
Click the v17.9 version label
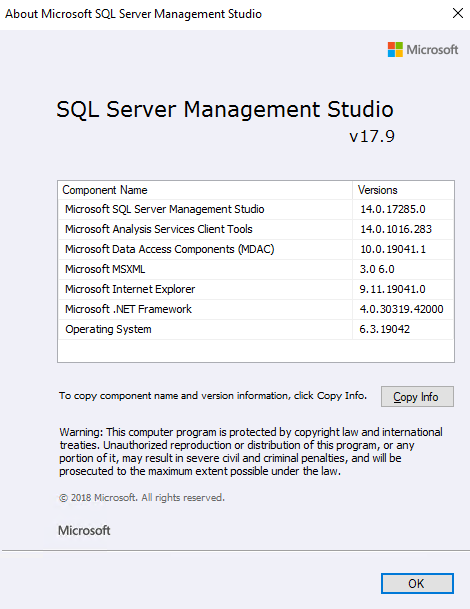[372, 136]
